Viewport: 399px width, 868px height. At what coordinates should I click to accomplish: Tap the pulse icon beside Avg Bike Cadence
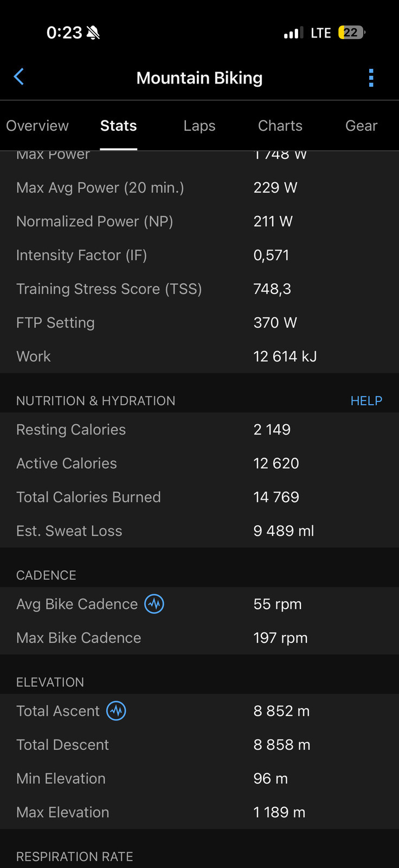(155, 604)
